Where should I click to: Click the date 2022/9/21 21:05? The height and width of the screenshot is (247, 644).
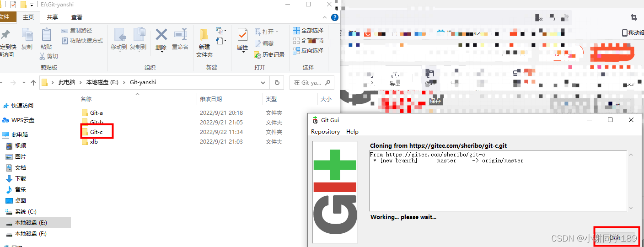221,123
